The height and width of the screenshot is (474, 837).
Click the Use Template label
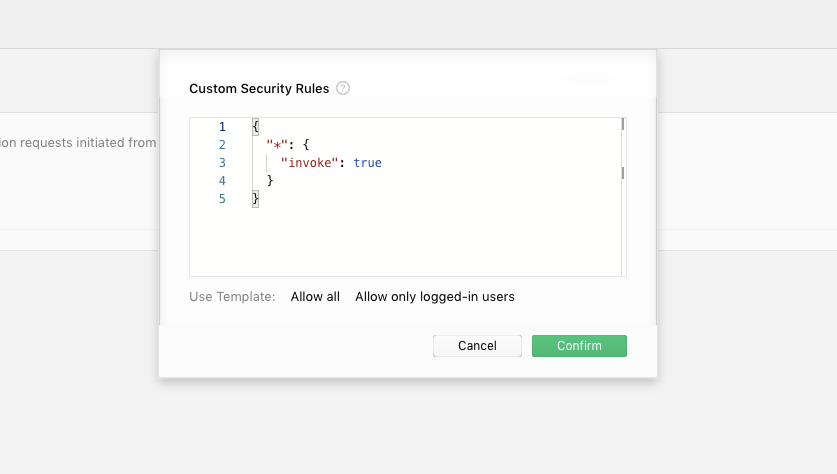232,296
